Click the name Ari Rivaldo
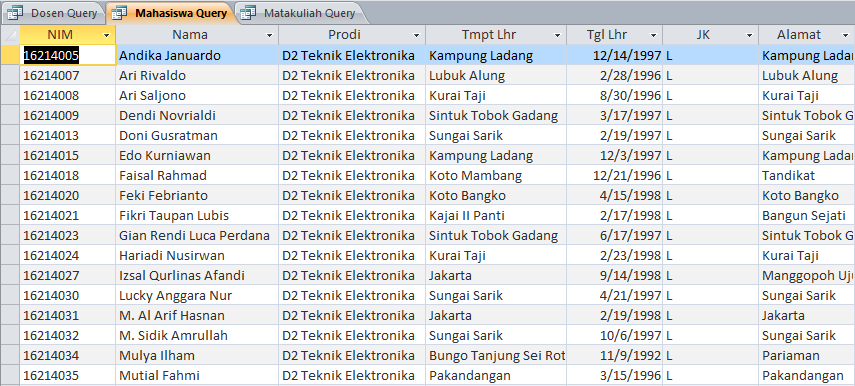Image resolution: width=855 pixels, height=386 pixels. point(153,75)
